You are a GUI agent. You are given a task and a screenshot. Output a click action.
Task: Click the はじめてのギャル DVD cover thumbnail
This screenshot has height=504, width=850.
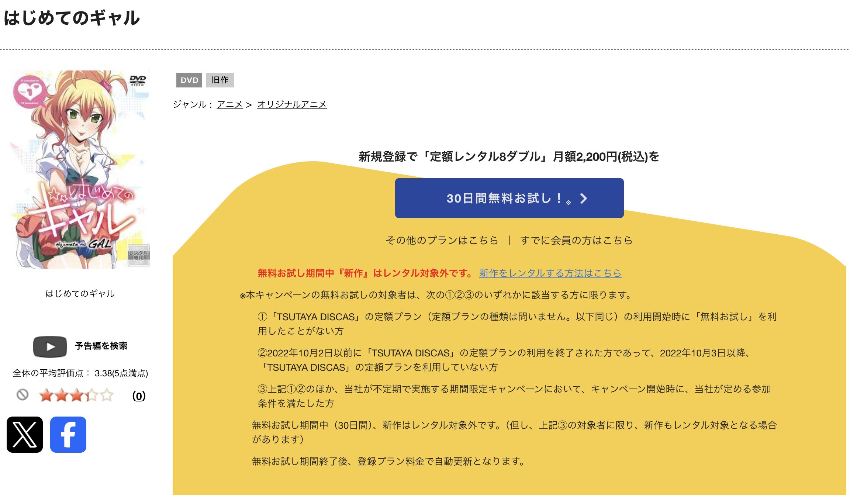[x=80, y=169]
